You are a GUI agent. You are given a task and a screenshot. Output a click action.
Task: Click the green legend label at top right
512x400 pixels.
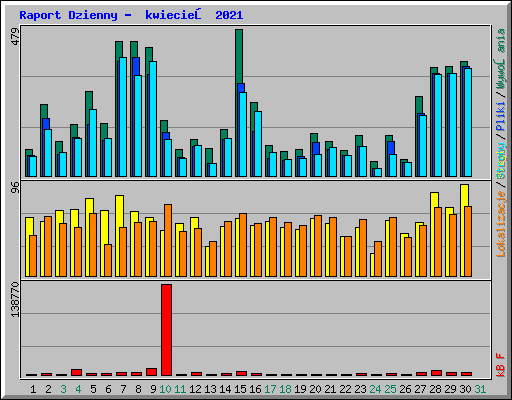point(501,59)
